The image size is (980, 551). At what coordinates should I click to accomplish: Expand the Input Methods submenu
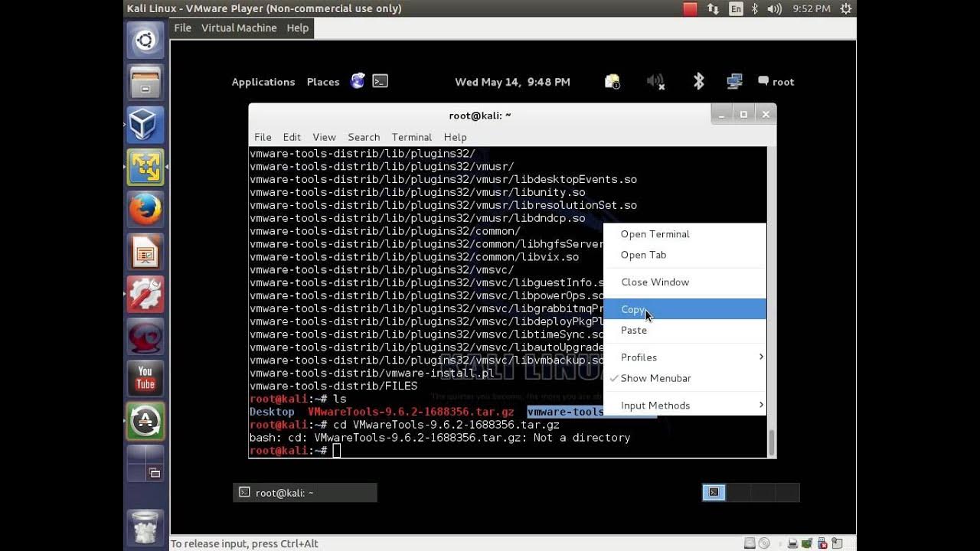pos(684,406)
